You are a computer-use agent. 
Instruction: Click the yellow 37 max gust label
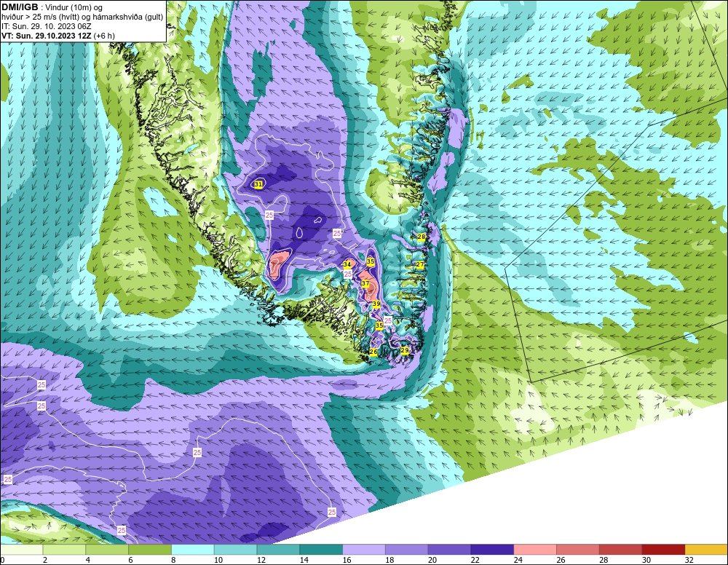coord(365,283)
